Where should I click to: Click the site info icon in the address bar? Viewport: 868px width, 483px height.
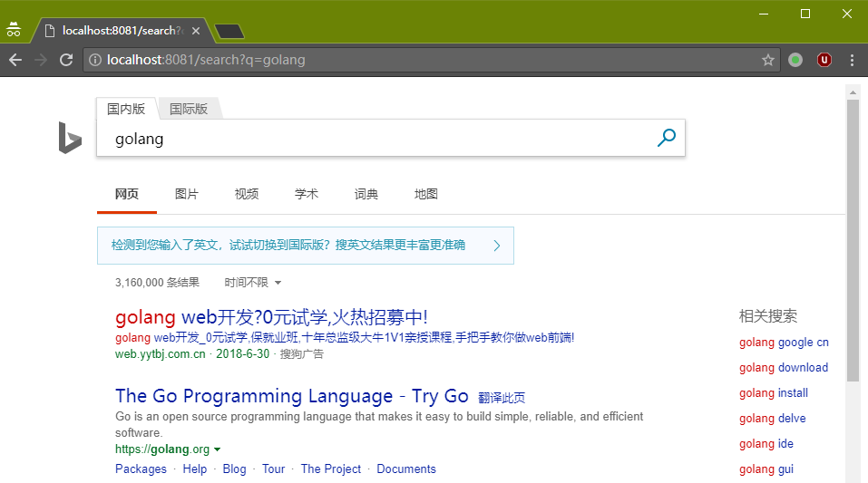point(95,60)
